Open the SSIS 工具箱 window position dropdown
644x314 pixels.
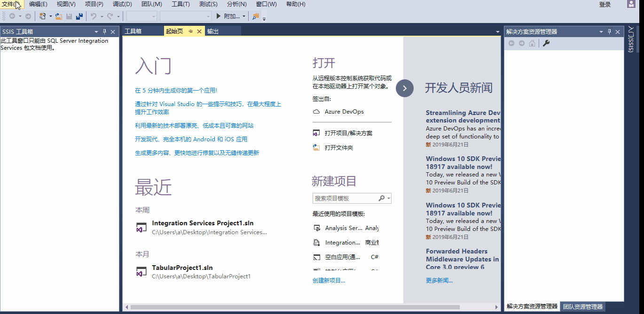click(96, 31)
